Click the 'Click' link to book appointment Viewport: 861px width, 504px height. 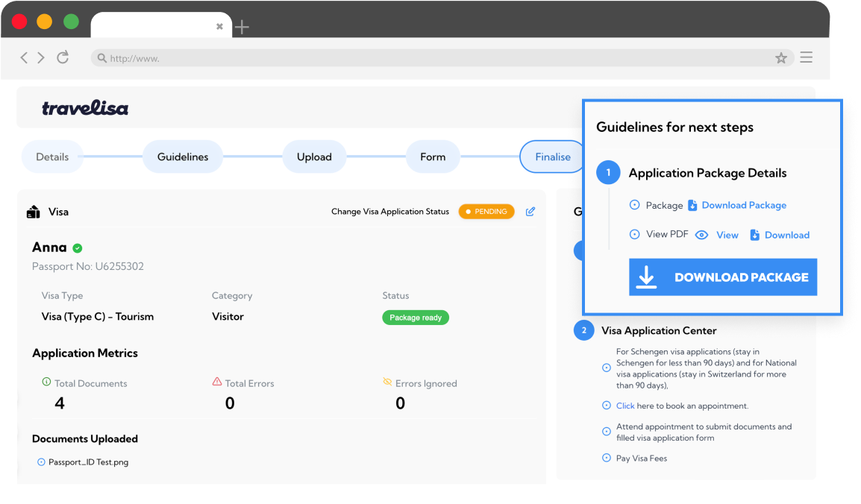(x=625, y=406)
